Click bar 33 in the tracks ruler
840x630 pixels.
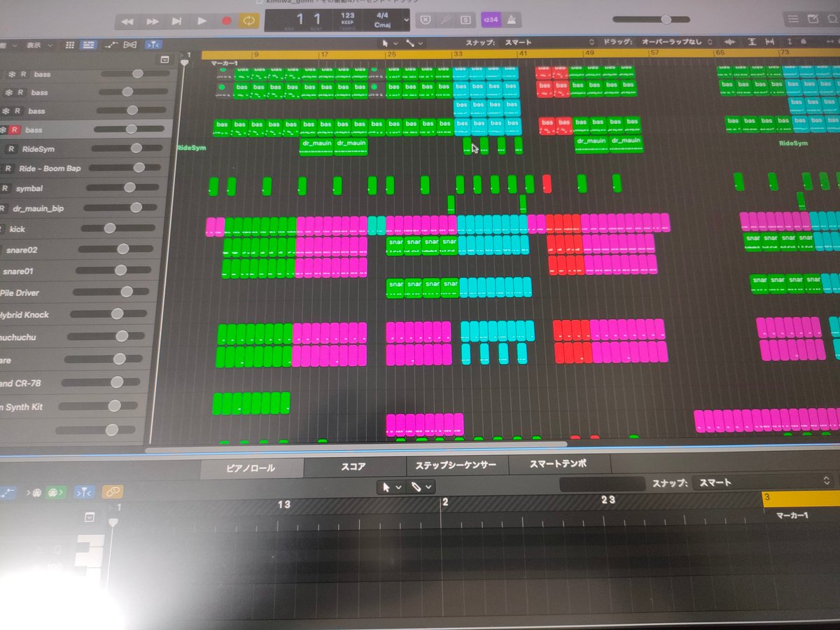click(x=457, y=54)
